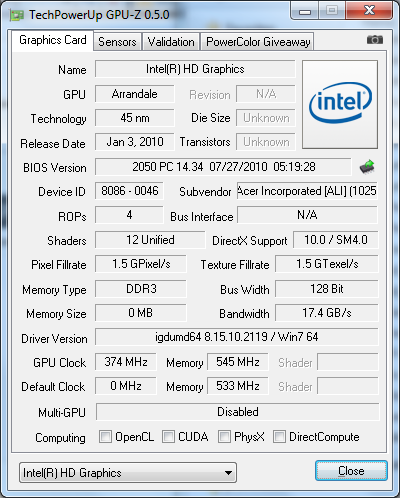402x498 pixels.
Task: Click the Name field Intel(R) HD Graphics
Action: [195, 69]
